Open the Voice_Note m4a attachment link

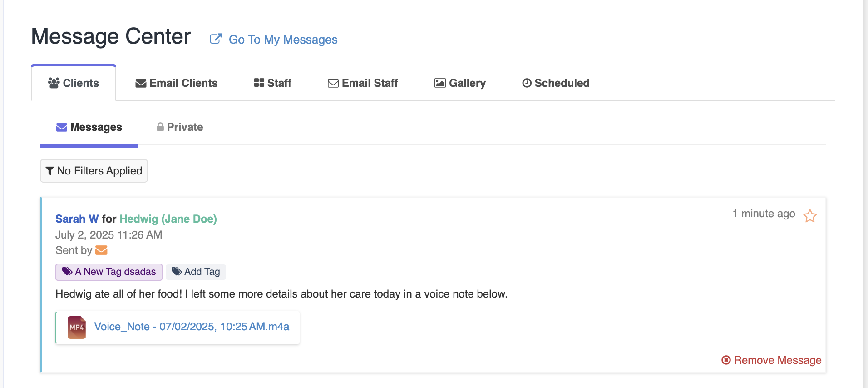192,327
